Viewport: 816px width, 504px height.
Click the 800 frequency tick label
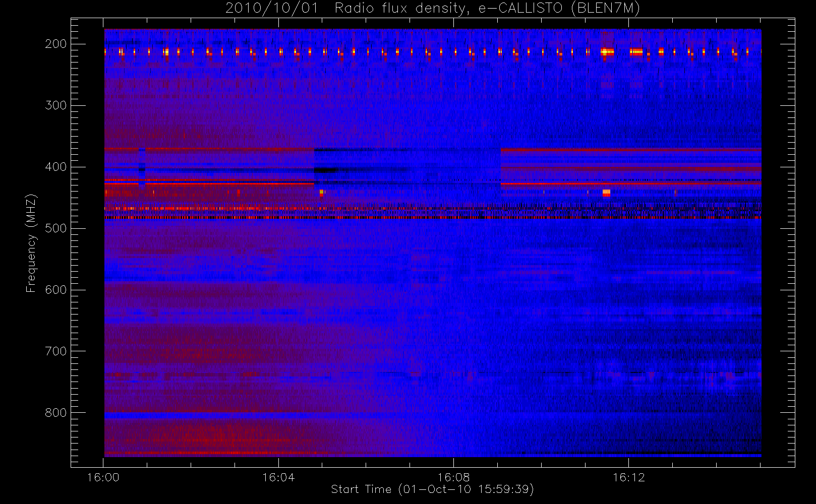[x=55, y=413]
